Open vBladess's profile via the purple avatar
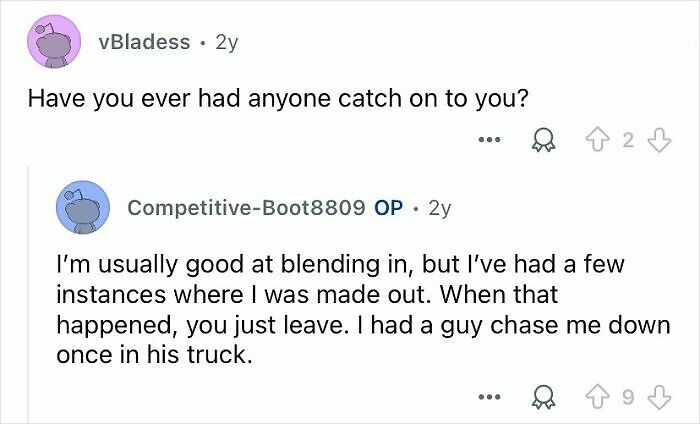Viewport: 700px width, 424px height. (54, 42)
